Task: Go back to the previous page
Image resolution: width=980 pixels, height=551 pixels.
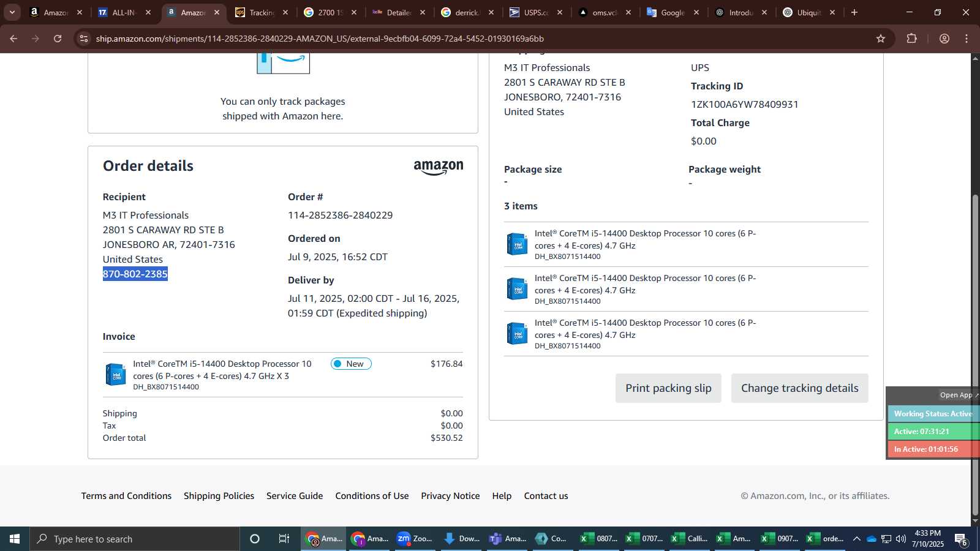Action: 13,39
